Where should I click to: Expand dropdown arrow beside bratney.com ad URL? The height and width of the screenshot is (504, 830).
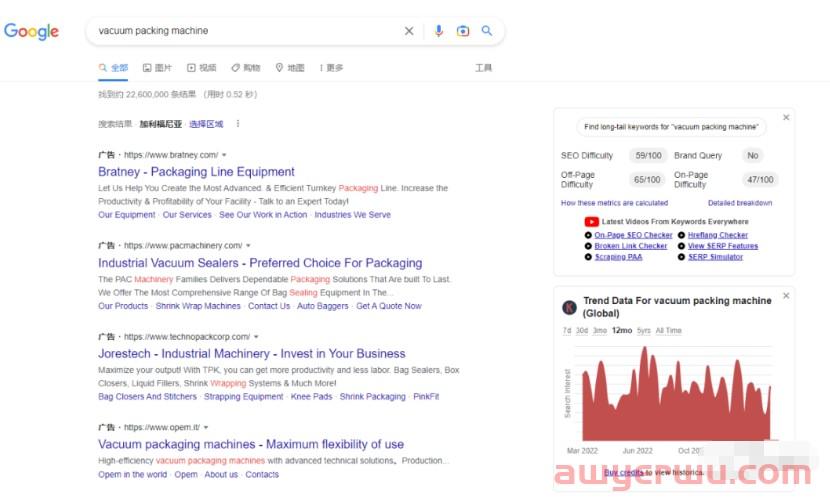click(225, 156)
